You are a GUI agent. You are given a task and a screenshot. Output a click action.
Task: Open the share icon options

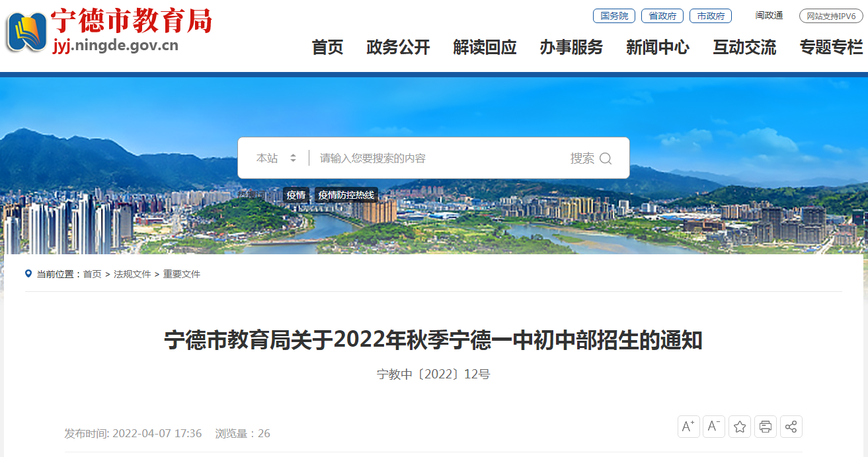(x=791, y=427)
